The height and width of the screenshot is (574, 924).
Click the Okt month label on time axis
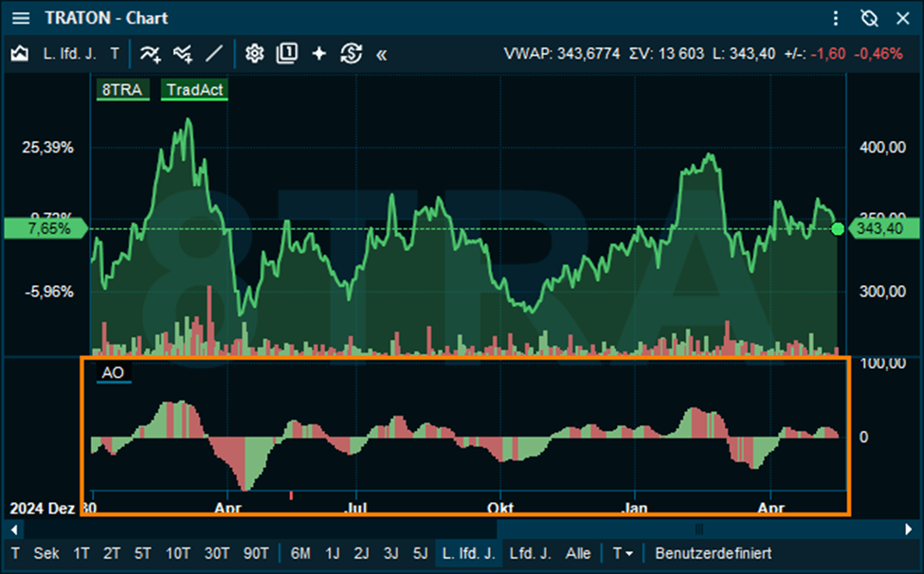[x=500, y=508]
